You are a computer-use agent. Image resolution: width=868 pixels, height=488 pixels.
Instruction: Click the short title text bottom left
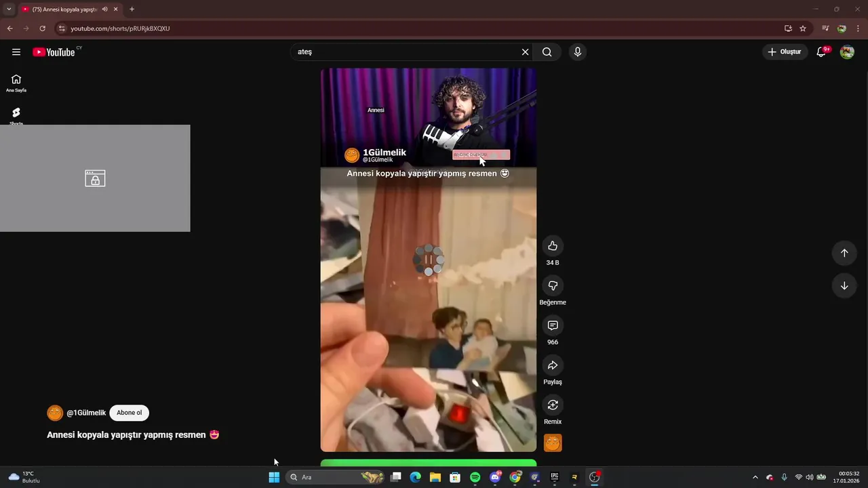(133, 435)
